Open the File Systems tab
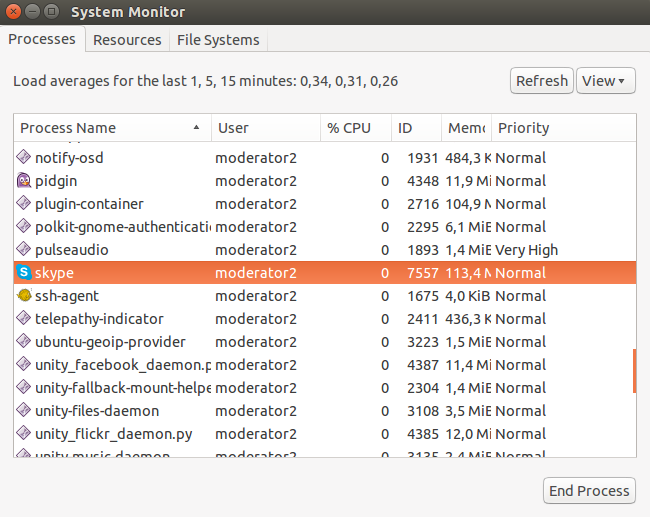Image resolution: width=650 pixels, height=517 pixels. pos(218,40)
